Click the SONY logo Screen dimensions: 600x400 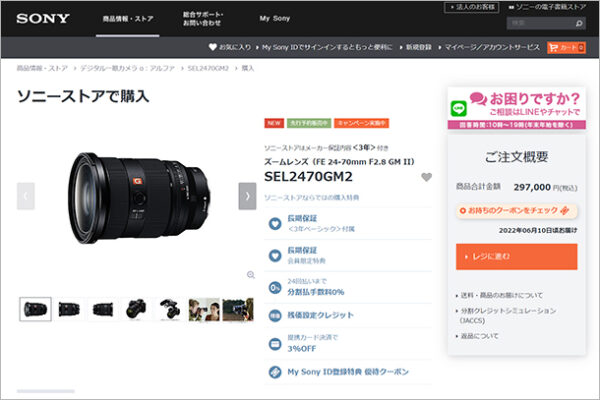[42, 18]
